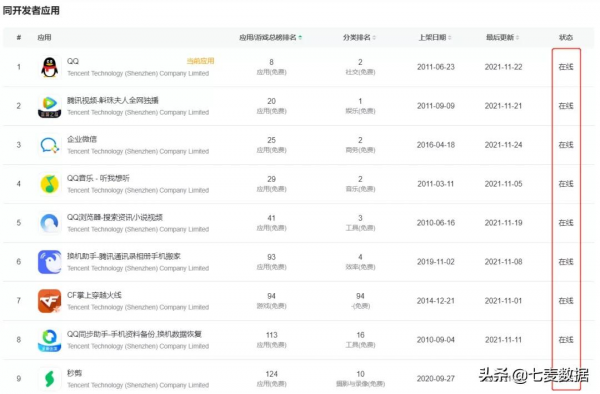
Task: Open QQ同步助手 app name link
Action: [134, 334]
